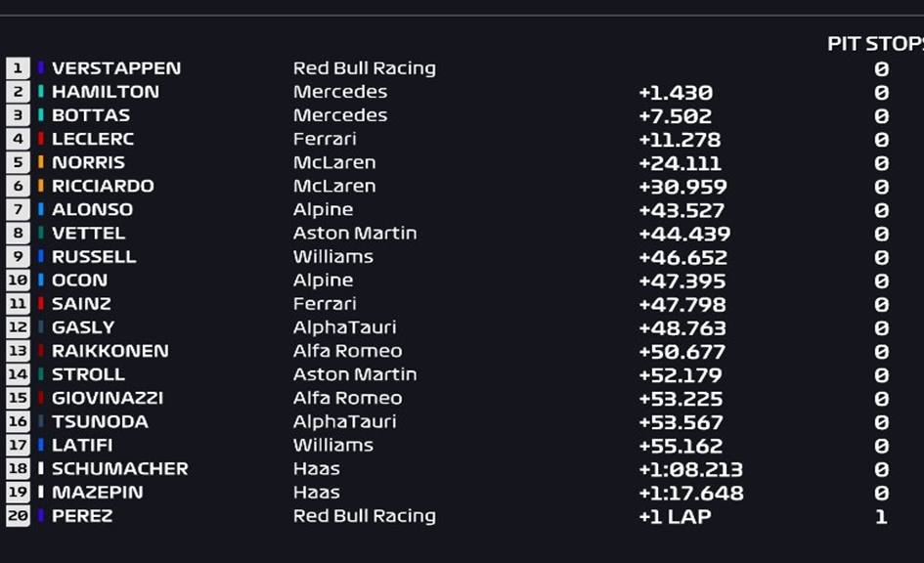Click position badge 20 next to Perez

point(18,516)
